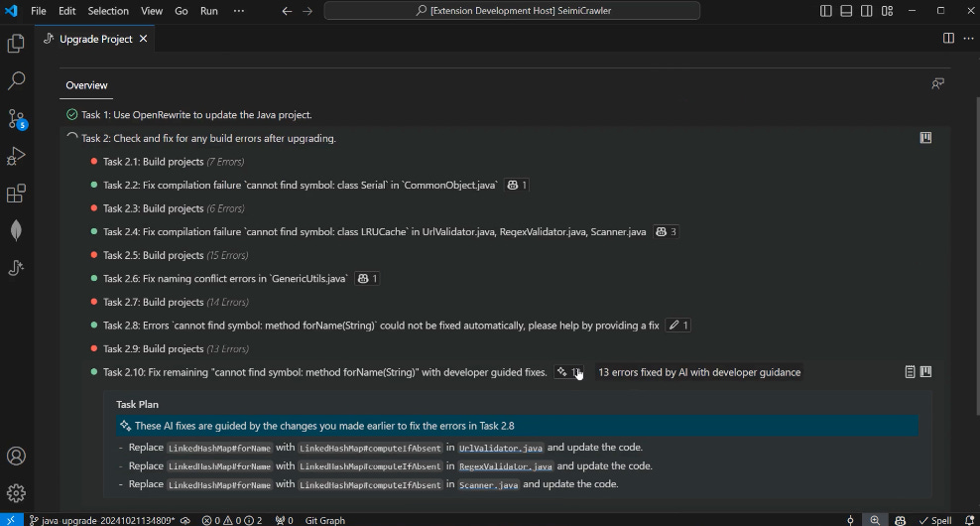Expand Task 2.6 GenericUtils naming conflict row
The width and height of the screenshot is (980, 526).
tap(225, 278)
